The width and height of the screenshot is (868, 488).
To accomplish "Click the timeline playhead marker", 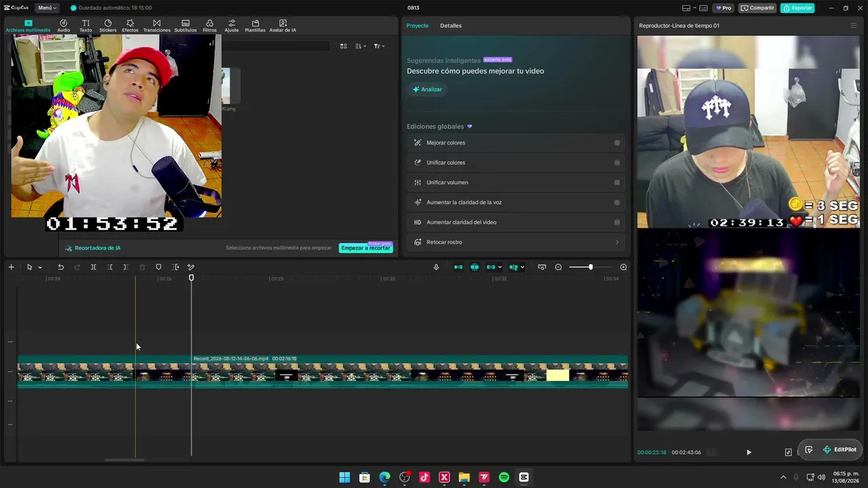I will point(191,278).
